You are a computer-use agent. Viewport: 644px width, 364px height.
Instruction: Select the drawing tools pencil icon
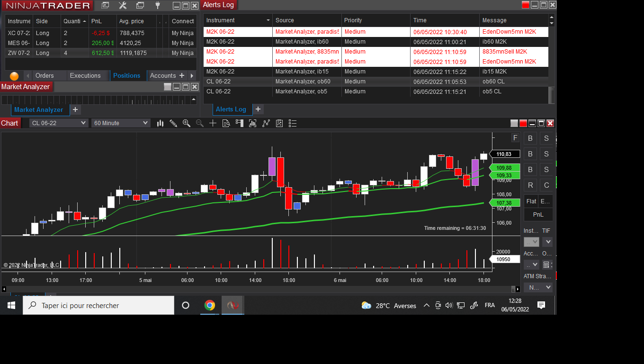point(173,123)
